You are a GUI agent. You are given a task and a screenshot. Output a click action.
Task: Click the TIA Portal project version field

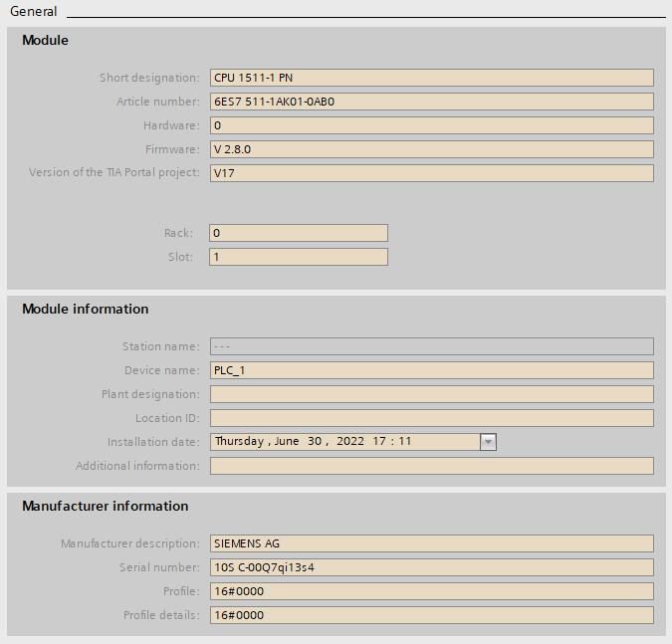[431, 173]
